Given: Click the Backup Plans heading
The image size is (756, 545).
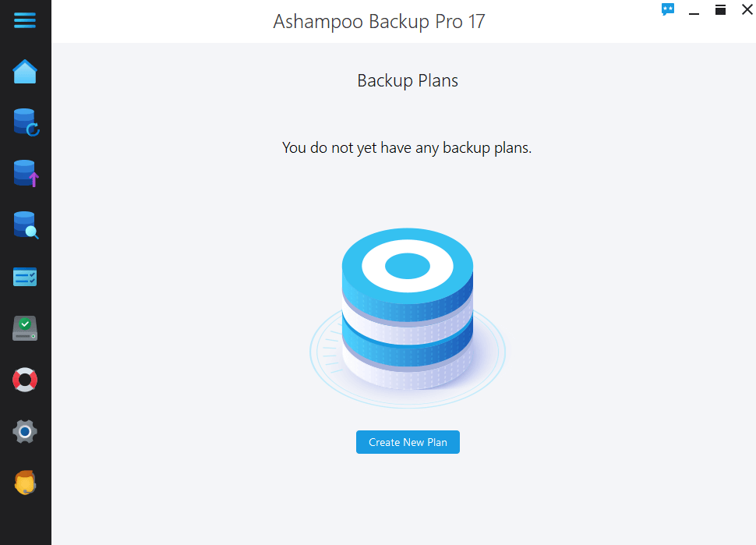Looking at the screenshot, I should [x=408, y=80].
